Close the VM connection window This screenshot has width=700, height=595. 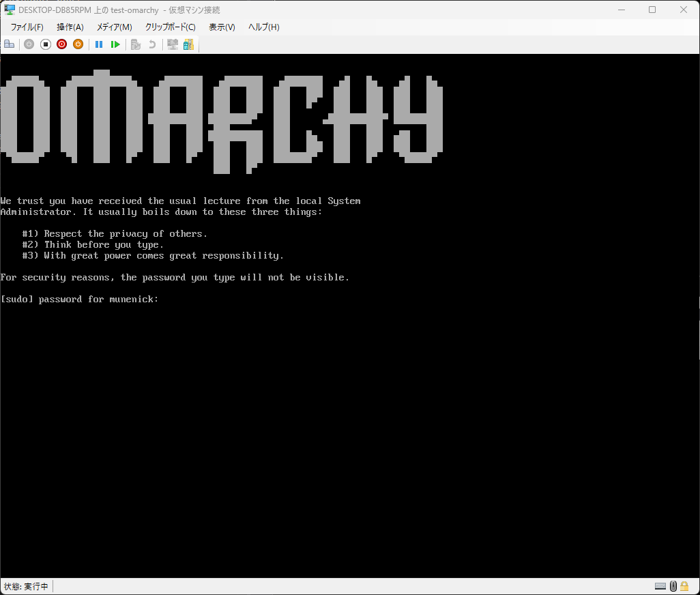coord(684,10)
